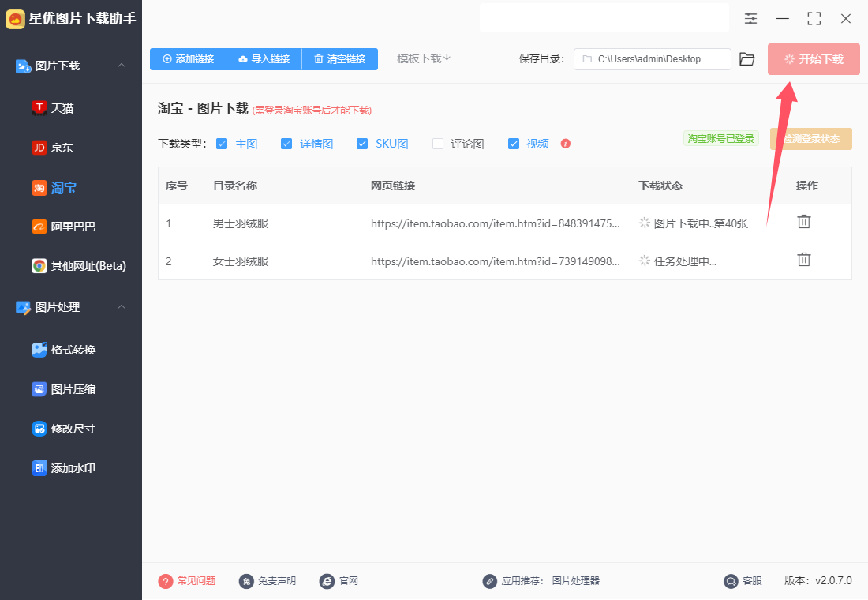Viewport: 868px width, 600px height.
Task: Click the 客服 chat icon
Action: pyautogui.click(x=731, y=581)
